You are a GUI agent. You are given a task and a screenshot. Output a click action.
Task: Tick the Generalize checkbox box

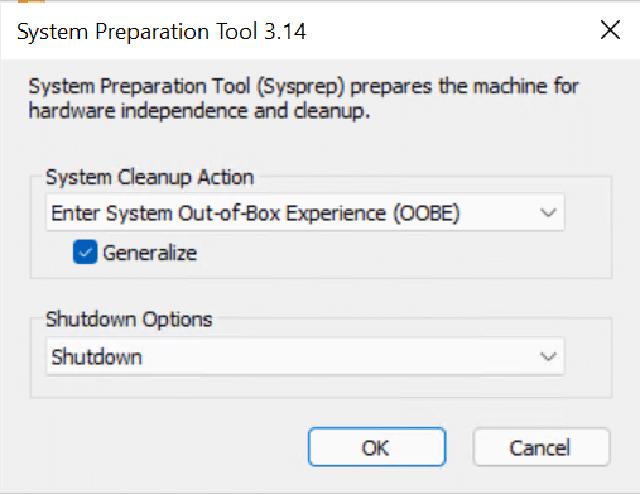[85, 253]
